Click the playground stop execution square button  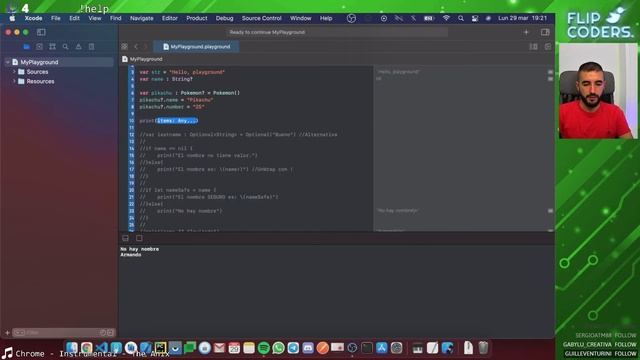[139, 238]
